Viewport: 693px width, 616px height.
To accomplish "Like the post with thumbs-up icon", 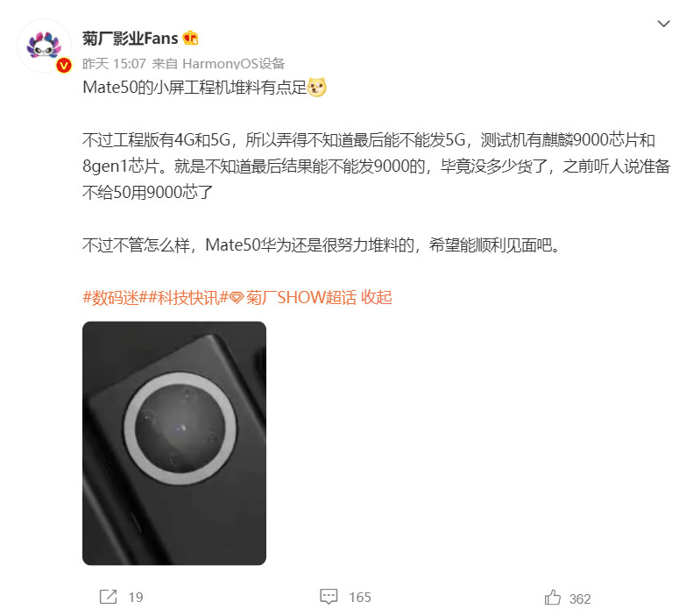I will pyautogui.click(x=553, y=598).
